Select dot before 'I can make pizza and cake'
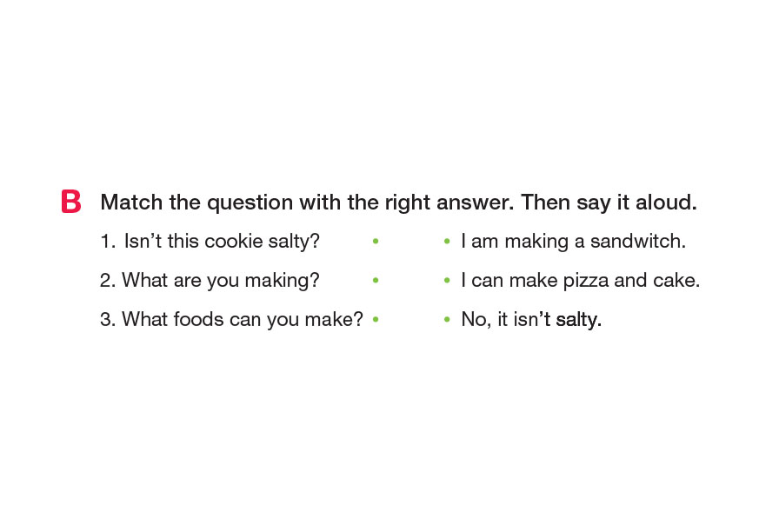 (x=446, y=280)
